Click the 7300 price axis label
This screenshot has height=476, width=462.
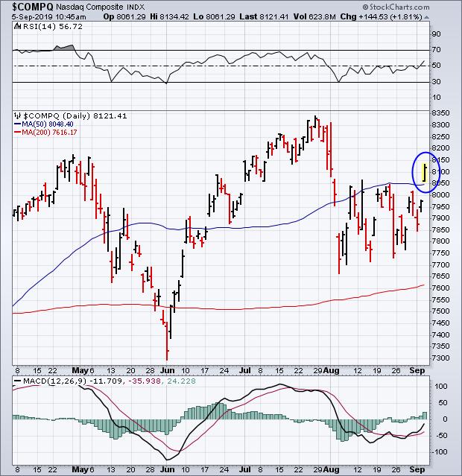coord(440,358)
